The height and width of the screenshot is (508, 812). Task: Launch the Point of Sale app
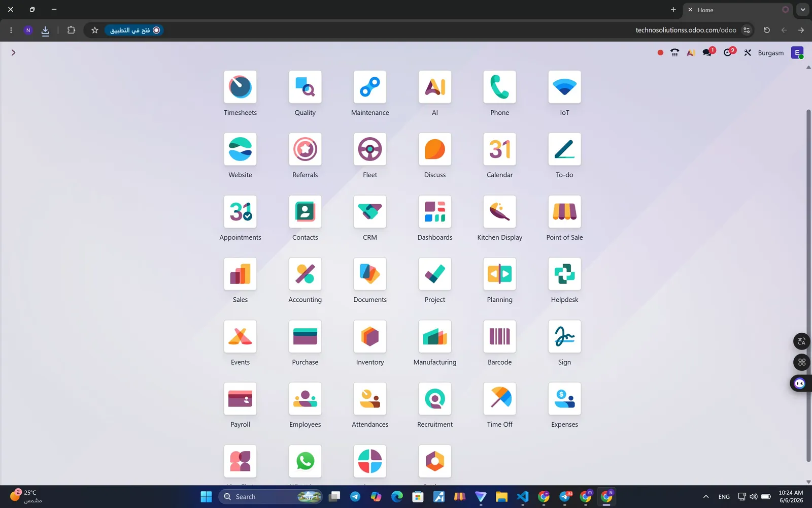(565, 212)
